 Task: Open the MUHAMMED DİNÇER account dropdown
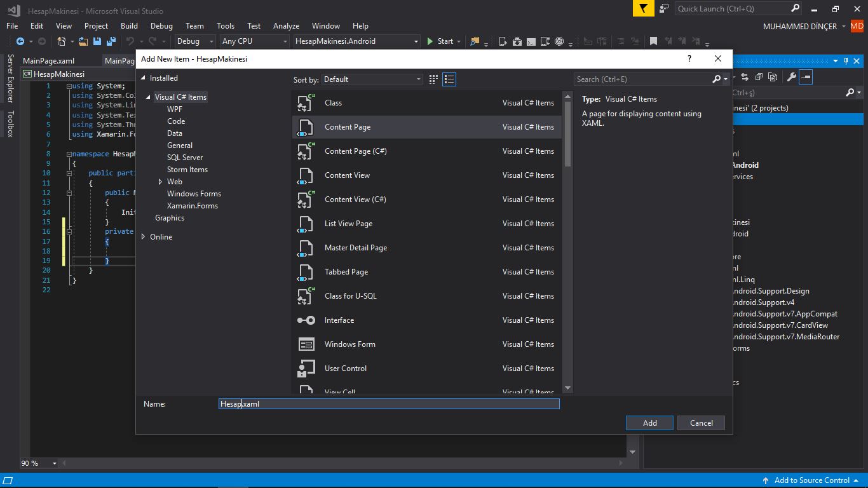coord(804,26)
